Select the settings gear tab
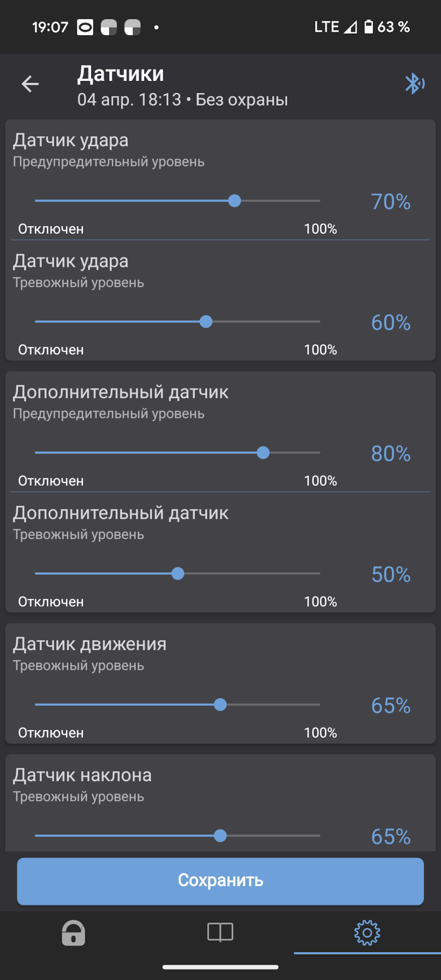 tap(367, 933)
